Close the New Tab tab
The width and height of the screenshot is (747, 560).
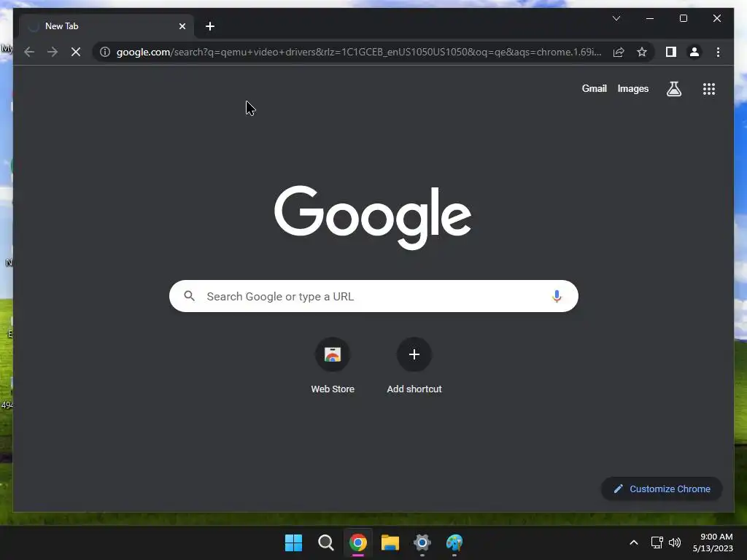(x=182, y=26)
